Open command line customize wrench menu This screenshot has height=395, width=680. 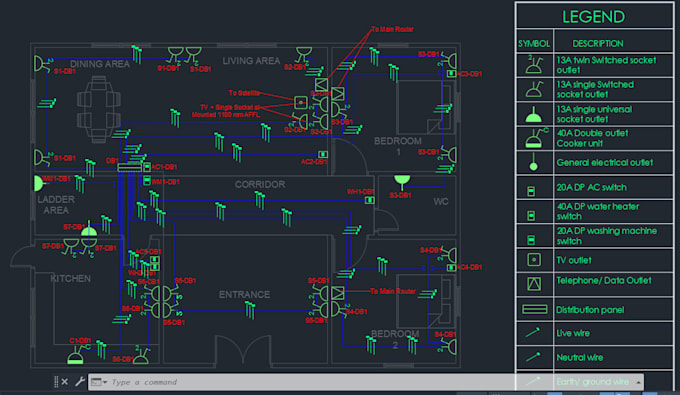tap(80, 382)
